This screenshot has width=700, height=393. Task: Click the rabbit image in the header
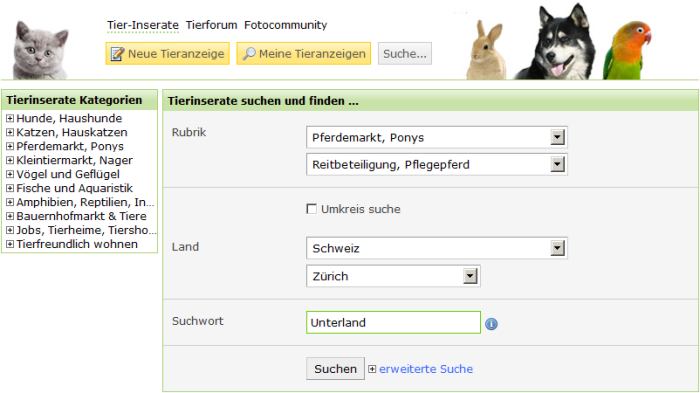486,51
